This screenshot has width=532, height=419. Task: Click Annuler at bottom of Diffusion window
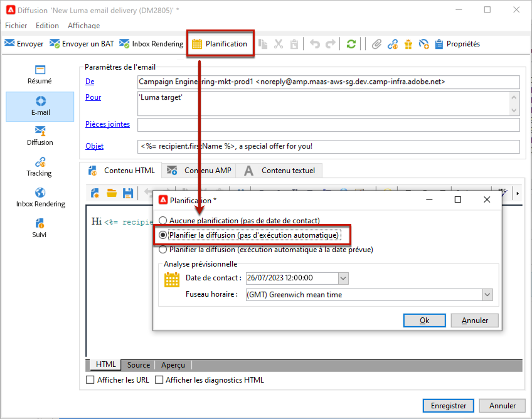[x=502, y=405]
